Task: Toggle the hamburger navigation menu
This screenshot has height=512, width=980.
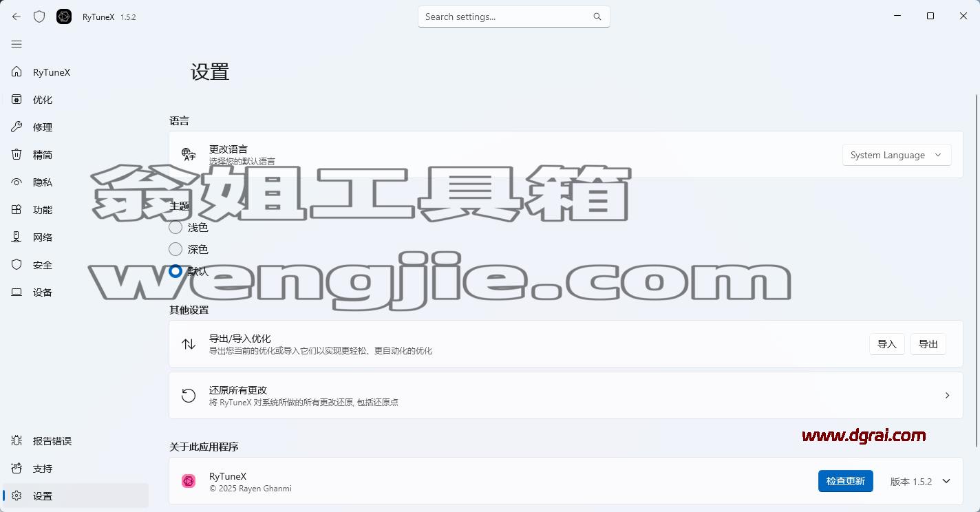Action: coord(17,44)
